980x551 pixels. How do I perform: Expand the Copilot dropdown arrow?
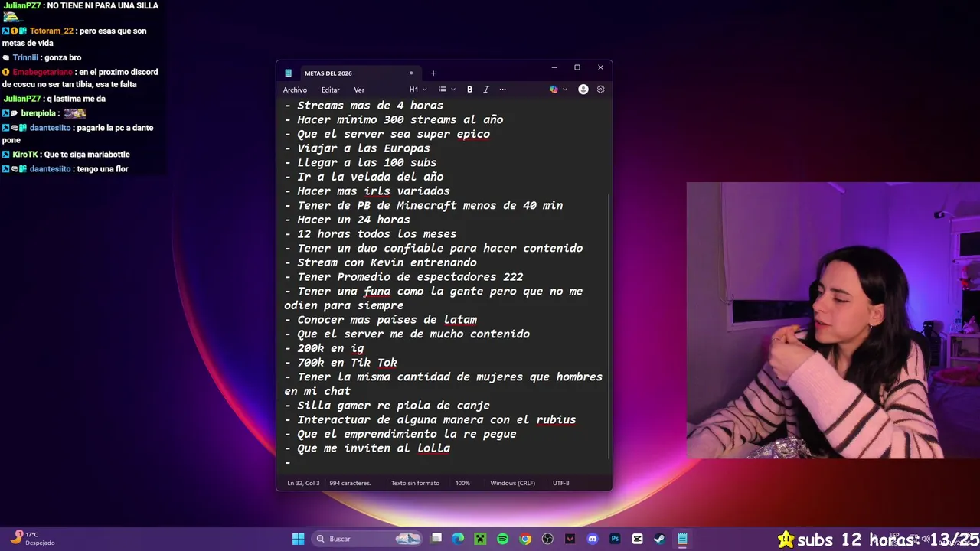click(565, 90)
